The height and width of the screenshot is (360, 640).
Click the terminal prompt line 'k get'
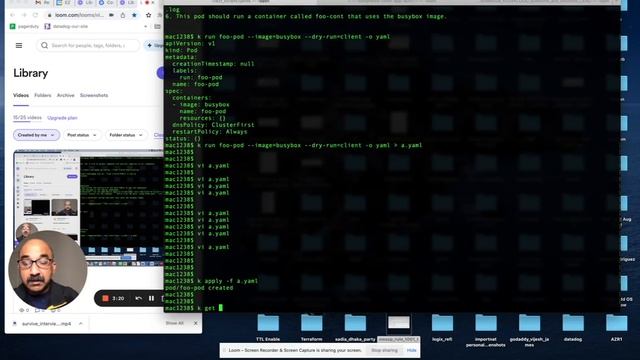pyautogui.click(x=194, y=308)
